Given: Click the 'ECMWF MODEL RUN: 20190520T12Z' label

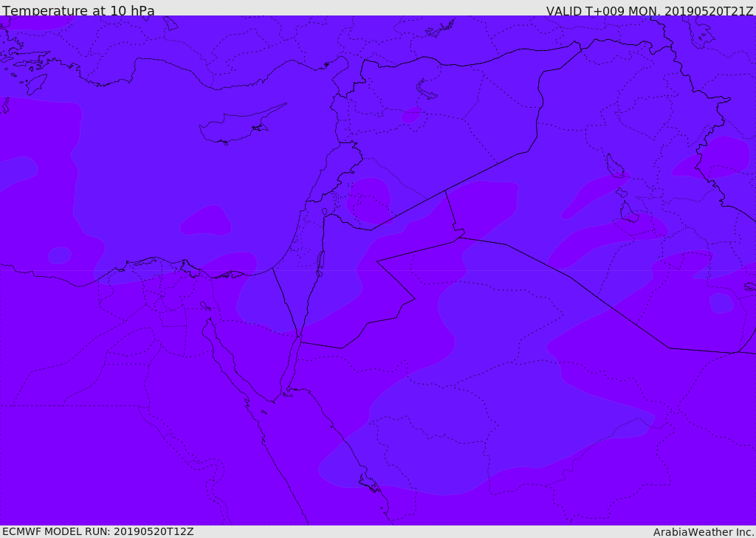Looking at the screenshot, I should coord(98,531).
